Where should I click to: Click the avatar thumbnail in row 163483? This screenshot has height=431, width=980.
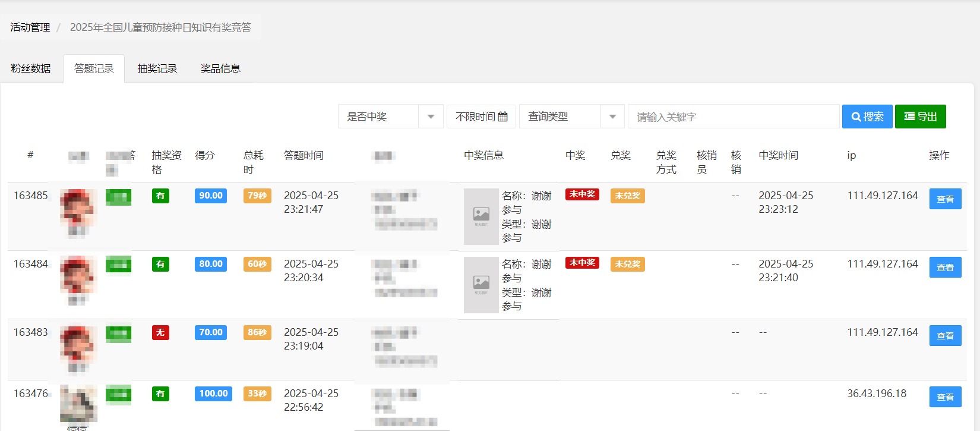(78, 343)
